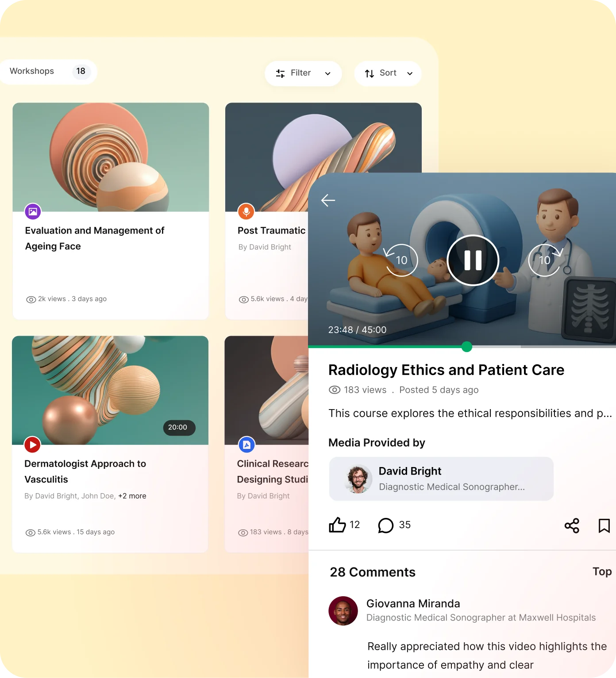Skip forward 10 seconds in the video

[545, 260]
